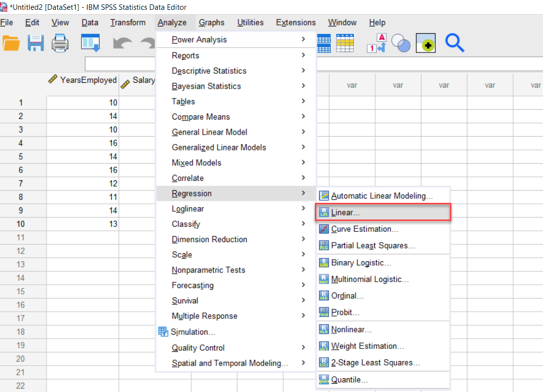Click the Probit regression icon
The height and width of the screenshot is (392, 543).
click(324, 313)
